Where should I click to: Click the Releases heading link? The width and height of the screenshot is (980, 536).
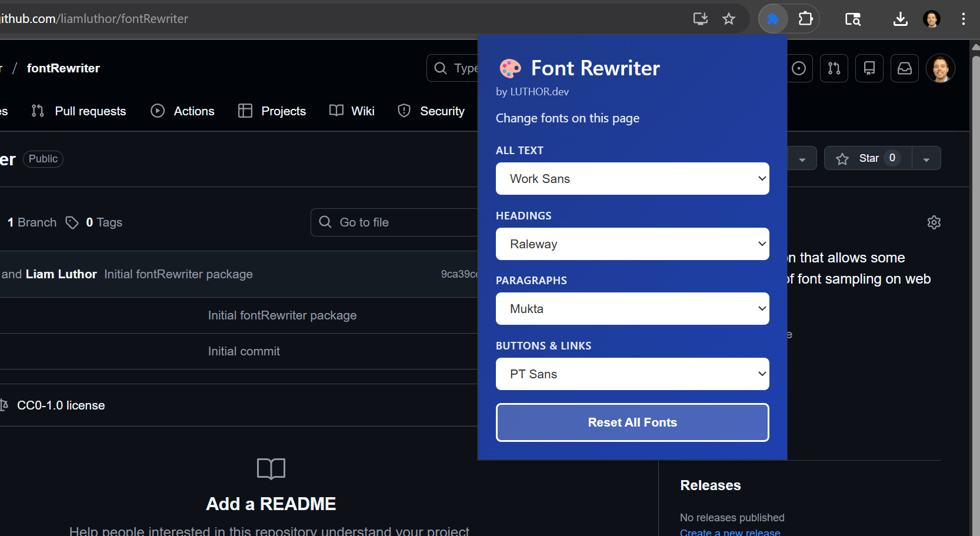[711, 485]
